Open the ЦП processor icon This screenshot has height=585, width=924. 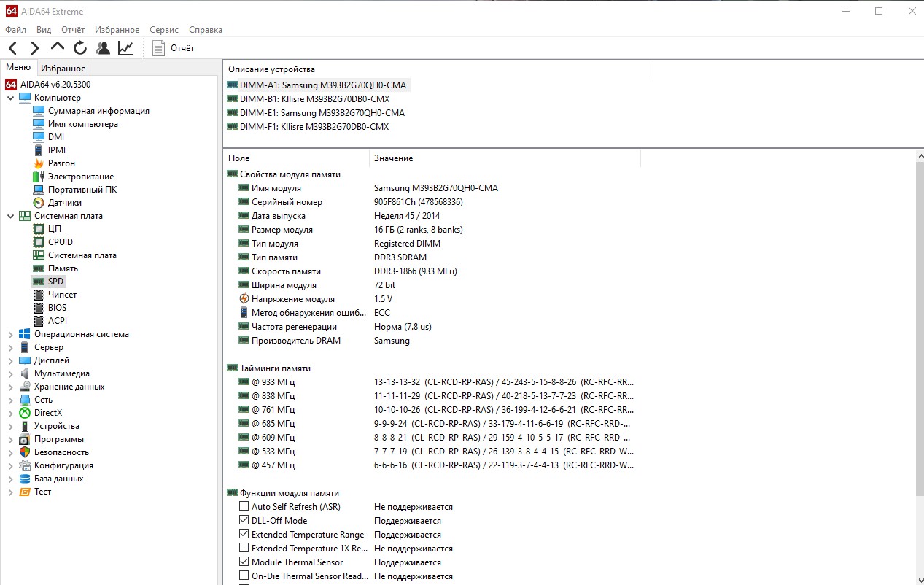[x=39, y=229]
